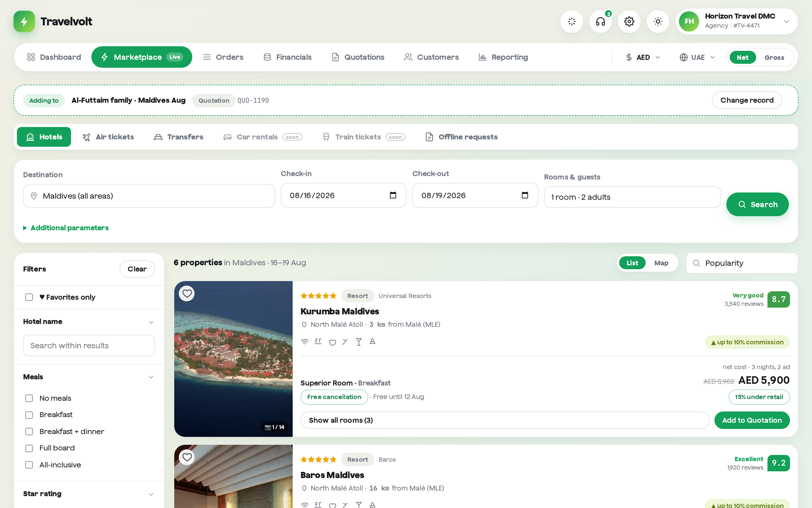
Task: Open the sparkle loading icon button
Action: 572,21
